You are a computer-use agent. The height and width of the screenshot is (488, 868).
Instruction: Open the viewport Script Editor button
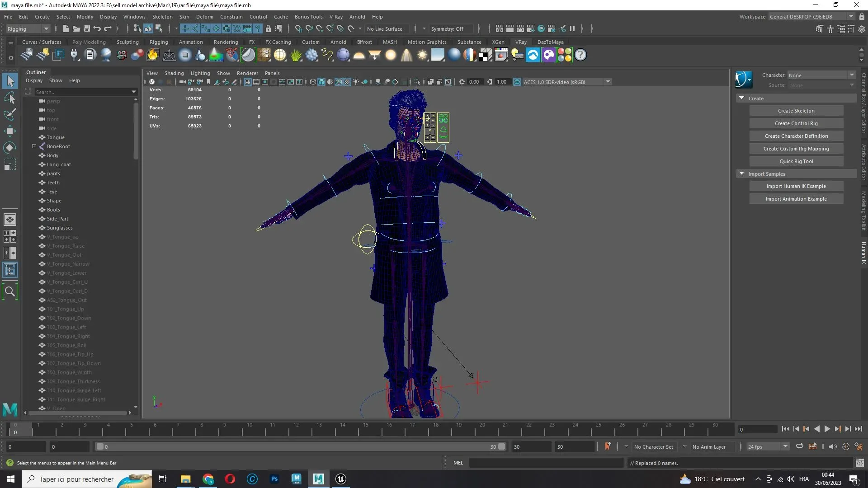859,463
